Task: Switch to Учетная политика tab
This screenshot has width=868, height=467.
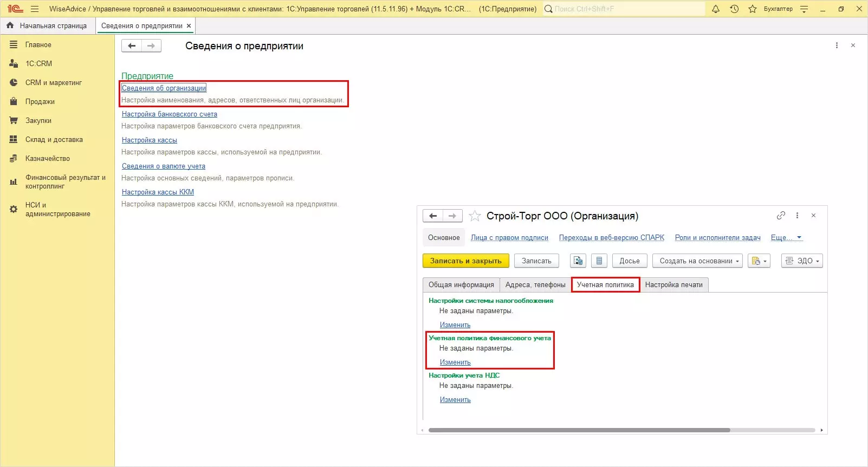Action: (605, 284)
